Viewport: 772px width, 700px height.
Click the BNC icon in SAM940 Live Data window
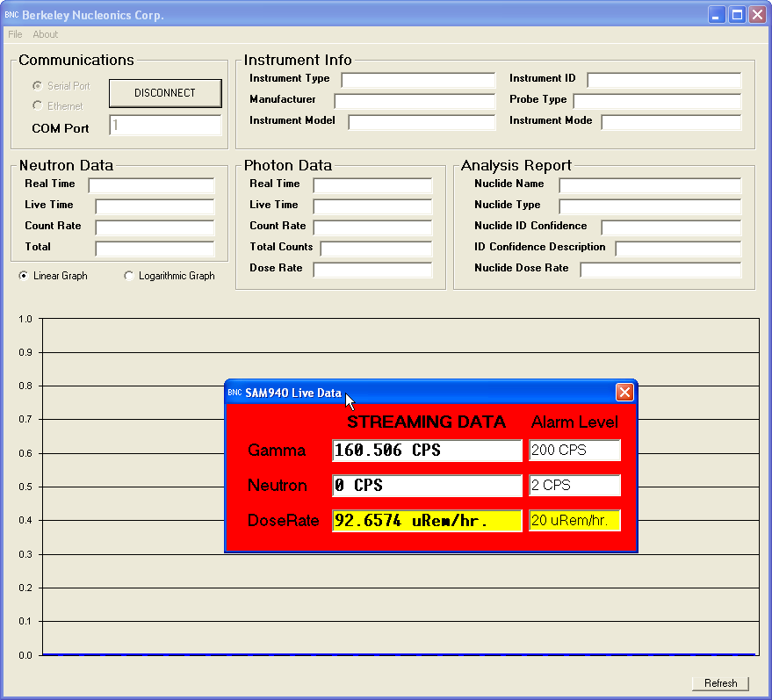click(x=234, y=393)
